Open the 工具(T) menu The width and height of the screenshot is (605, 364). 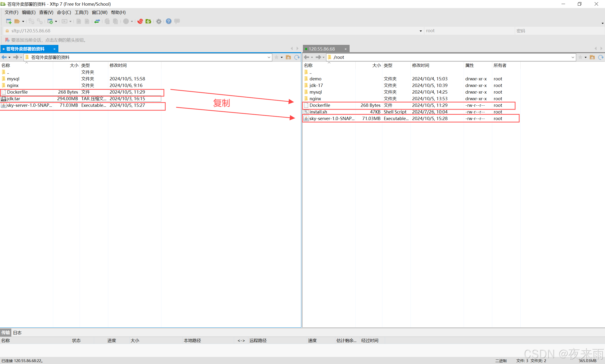(81, 12)
